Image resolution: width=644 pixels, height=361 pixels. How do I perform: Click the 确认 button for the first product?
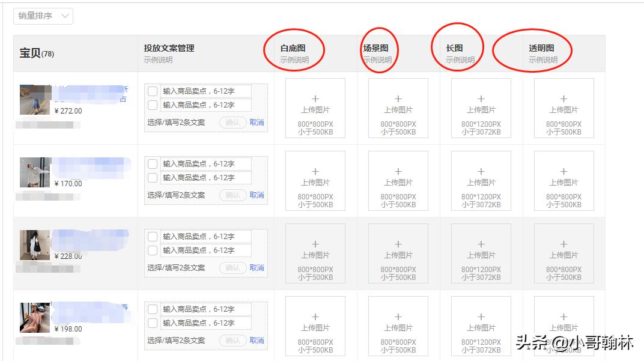(233, 122)
